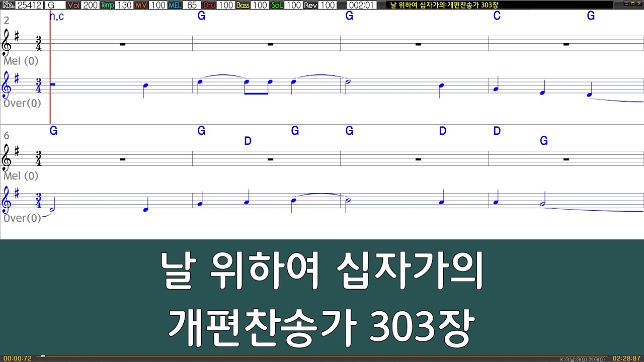The height and width of the screenshot is (362, 644).
Task: Click the yellow song title in top bar
Action: pos(444,5)
